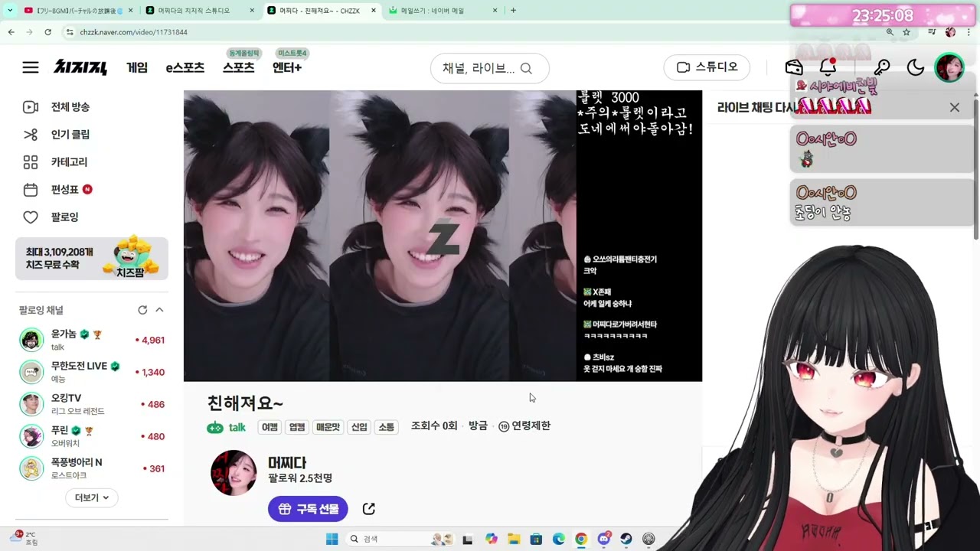Open Discord from taskbar

pos(604,539)
